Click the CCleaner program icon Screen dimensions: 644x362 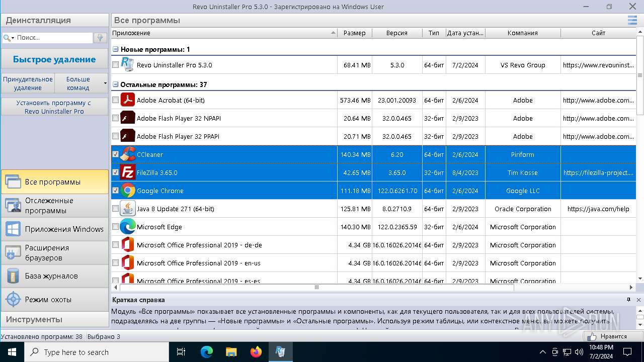(x=128, y=154)
